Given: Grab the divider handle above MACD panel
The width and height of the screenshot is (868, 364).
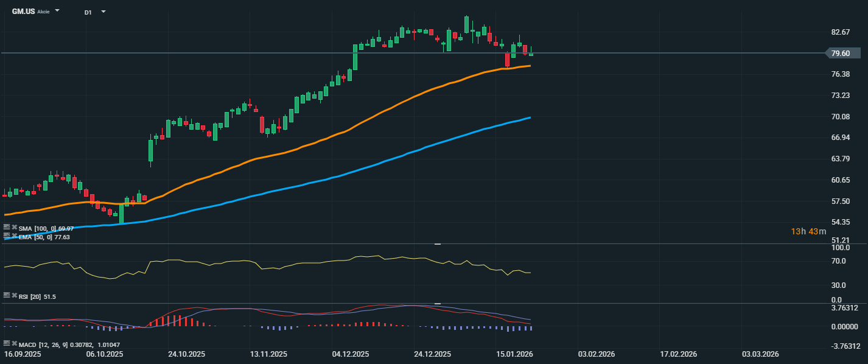Looking at the screenshot, I should [437, 303].
